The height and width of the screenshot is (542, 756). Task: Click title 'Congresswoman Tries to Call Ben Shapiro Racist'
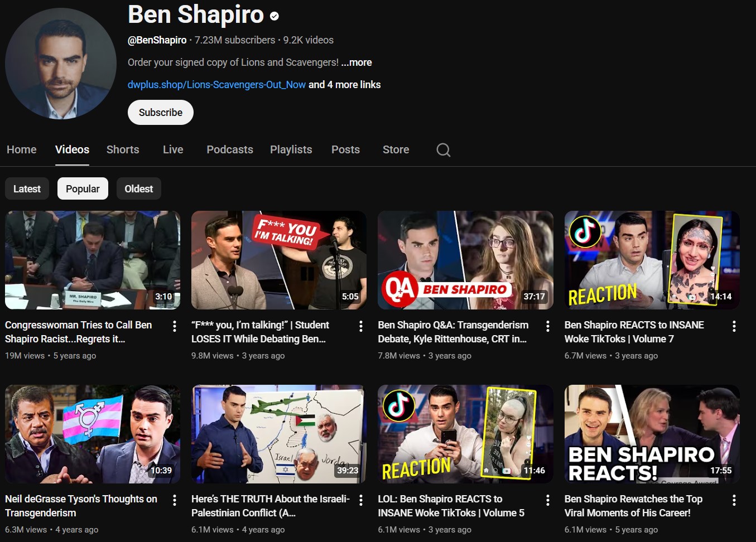79,332
